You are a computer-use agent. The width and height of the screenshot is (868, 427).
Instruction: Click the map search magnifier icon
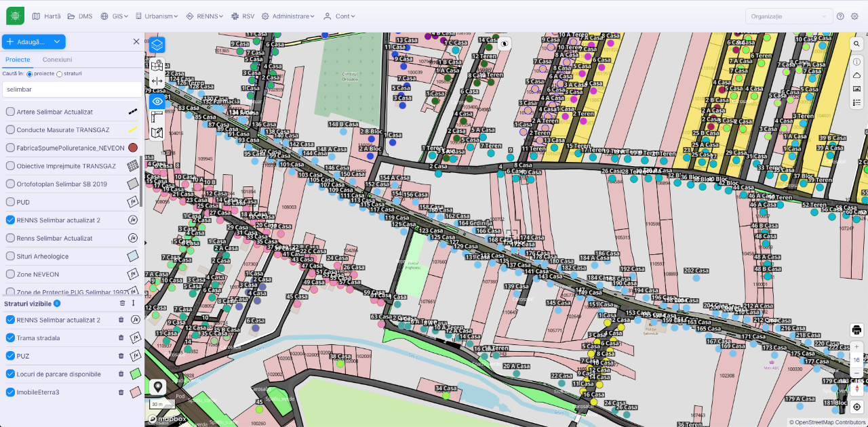point(857,43)
